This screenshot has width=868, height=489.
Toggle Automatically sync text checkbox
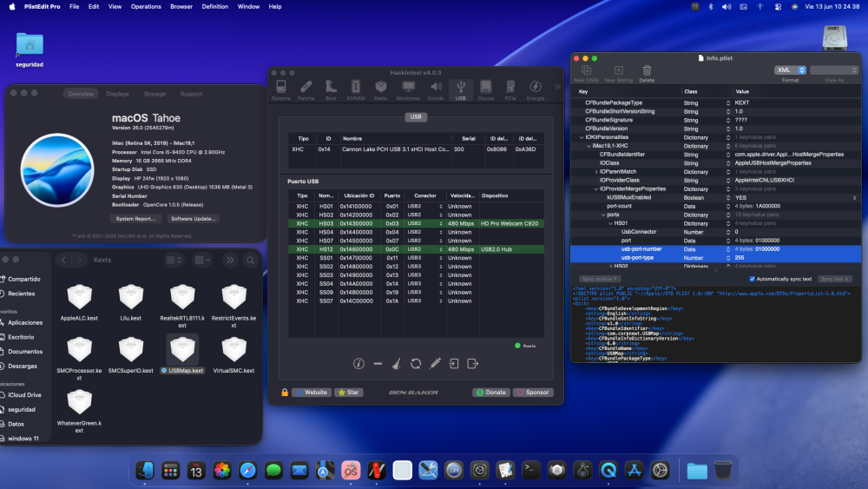click(x=752, y=279)
